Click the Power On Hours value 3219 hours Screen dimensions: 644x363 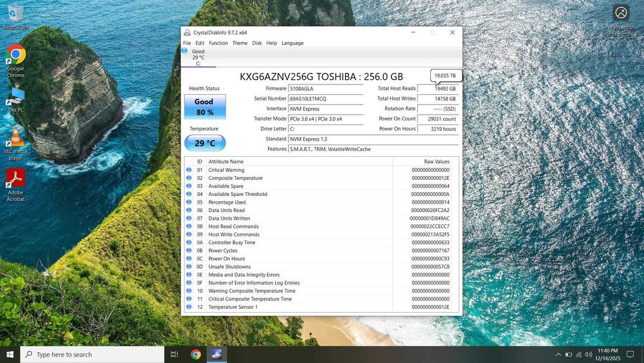(x=438, y=129)
